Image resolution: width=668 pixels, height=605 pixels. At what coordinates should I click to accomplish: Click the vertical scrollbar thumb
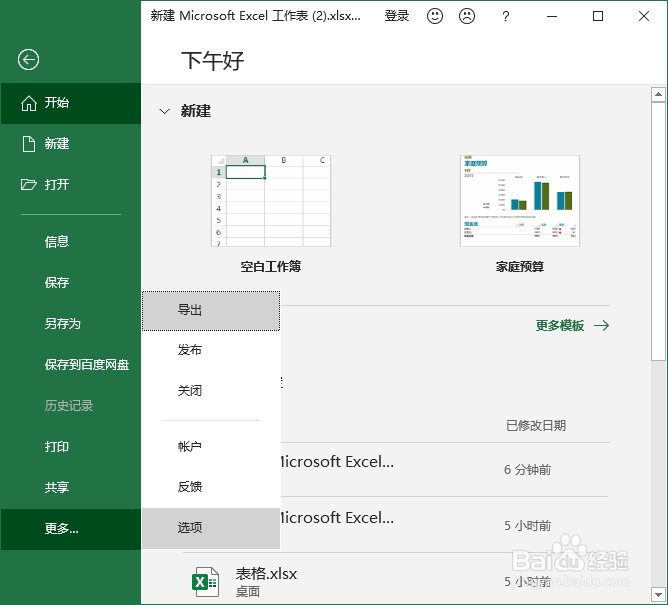tap(658, 231)
